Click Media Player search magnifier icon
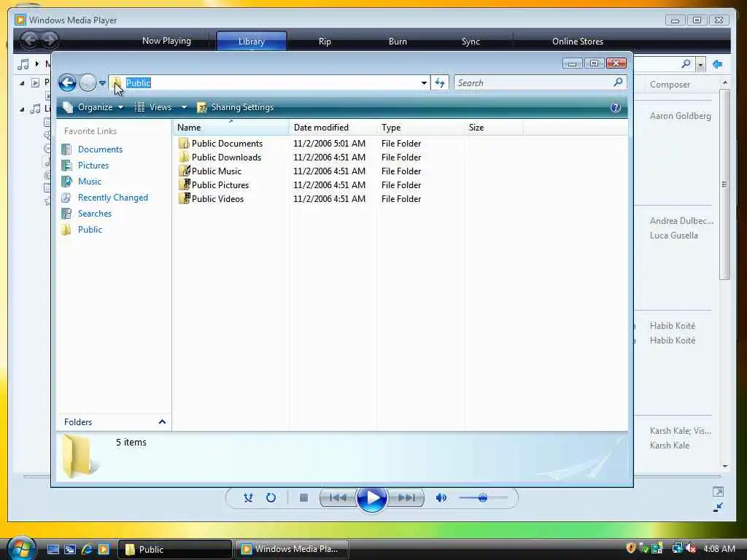Viewport: 747px width, 560px height. pos(686,64)
